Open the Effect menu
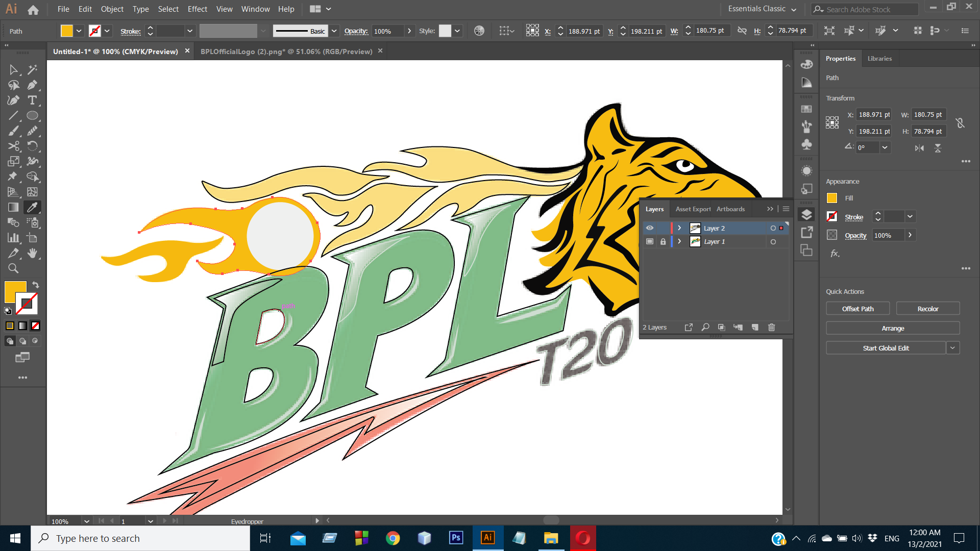Image resolution: width=980 pixels, height=551 pixels. click(198, 9)
